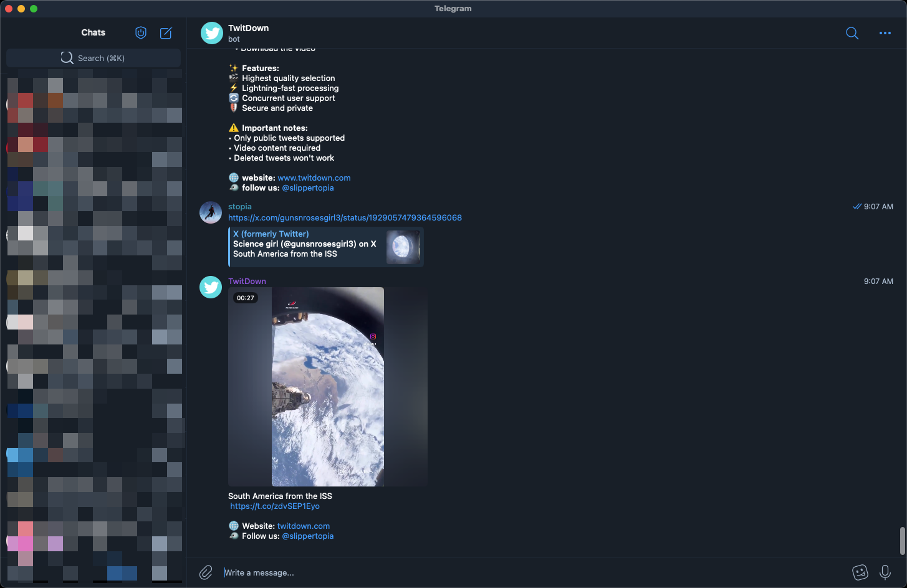907x588 pixels.
Task: Attach a file with the paperclip icon
Action: (x=206, y=572)
